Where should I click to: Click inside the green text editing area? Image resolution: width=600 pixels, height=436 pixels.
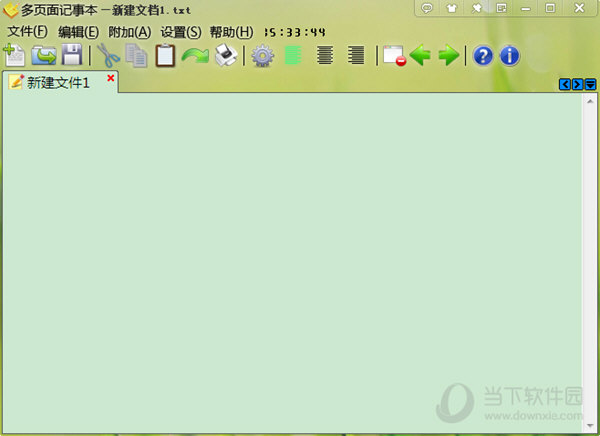click(x=293, y=263)
